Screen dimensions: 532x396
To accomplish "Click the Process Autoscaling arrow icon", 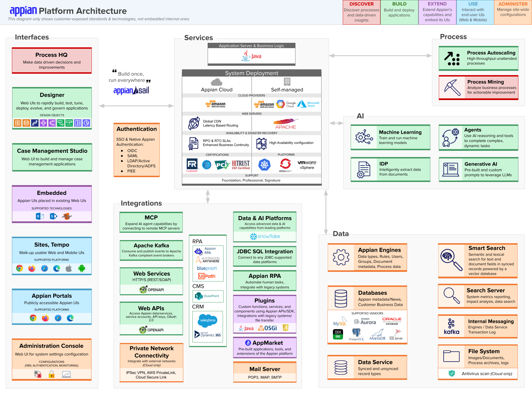I will coord(452,59).
